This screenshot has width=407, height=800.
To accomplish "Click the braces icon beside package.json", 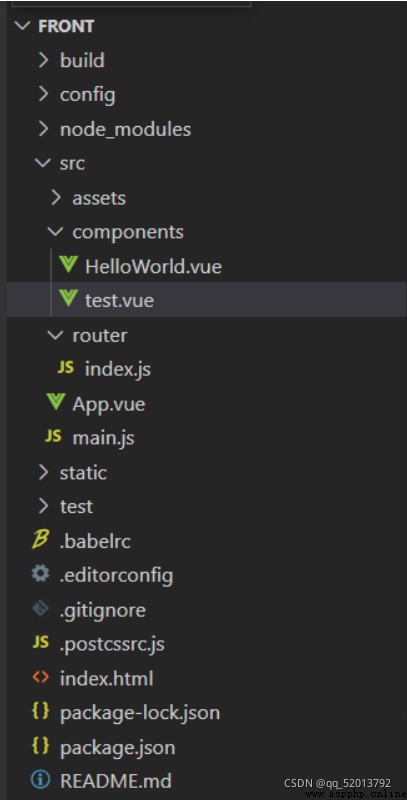I will coord(41,747).
